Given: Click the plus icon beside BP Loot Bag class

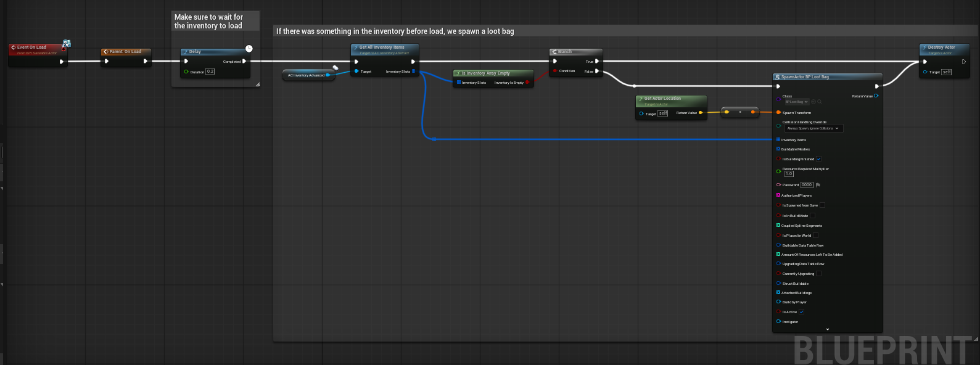Looking at the screenshot, I should [813, 102].
